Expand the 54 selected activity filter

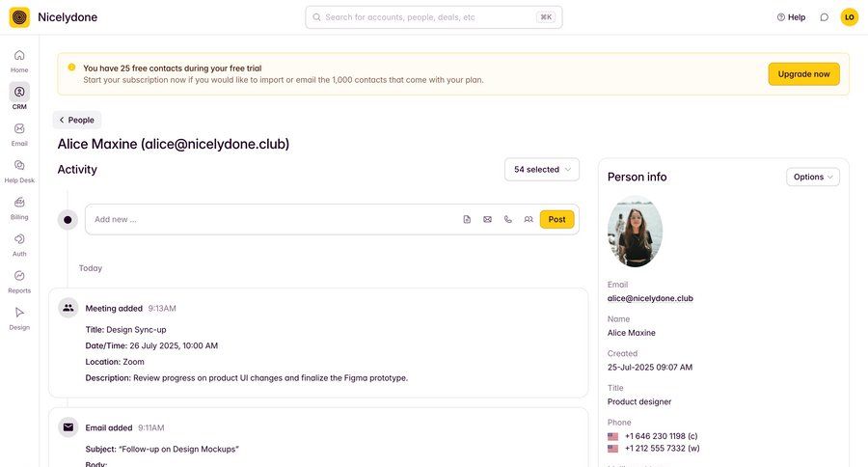(542, 170)
